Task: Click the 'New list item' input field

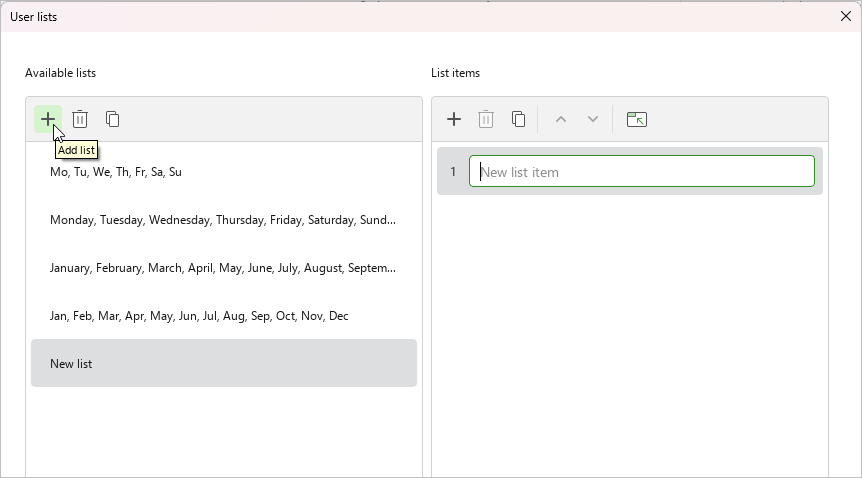Action: (x=642, y=171)
